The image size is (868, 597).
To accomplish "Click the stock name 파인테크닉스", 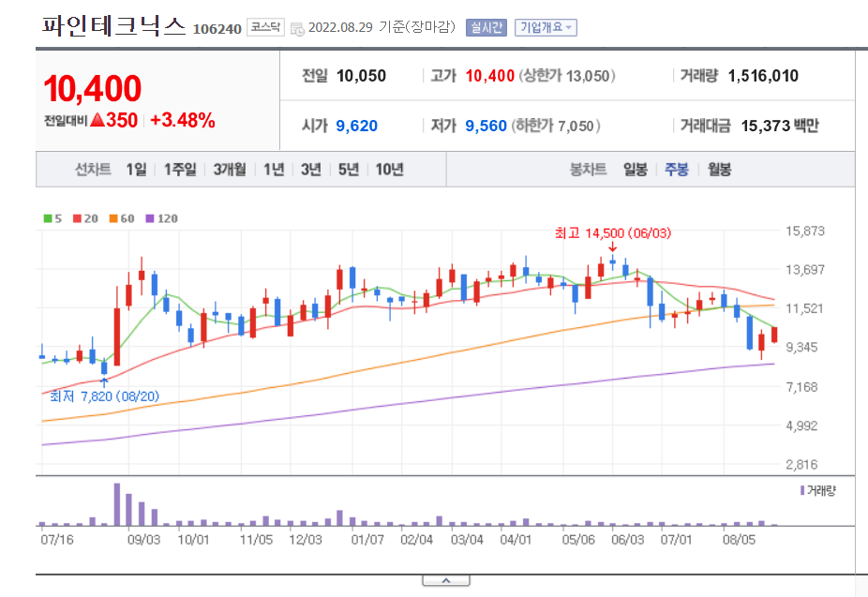I will coord(114,25).
